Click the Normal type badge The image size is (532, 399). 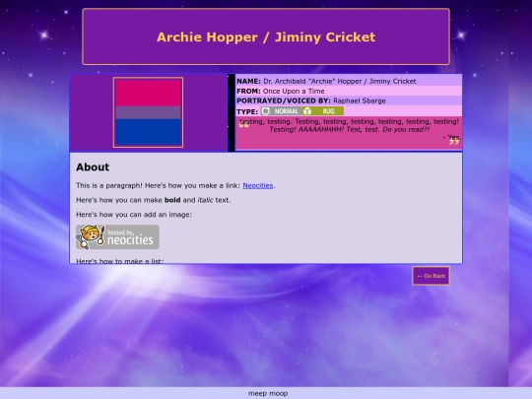(x=281, y=111)
